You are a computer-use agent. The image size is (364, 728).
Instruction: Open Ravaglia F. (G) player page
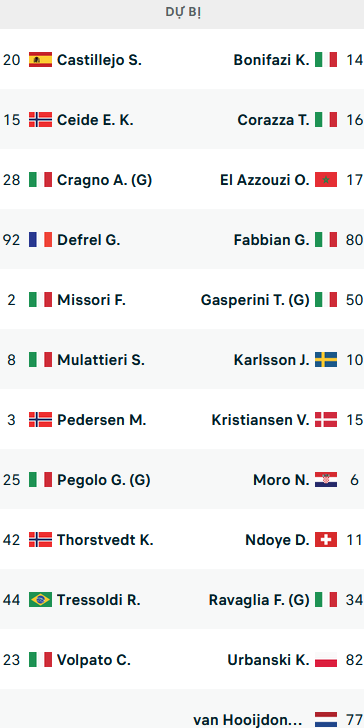(x=259, y=600)
